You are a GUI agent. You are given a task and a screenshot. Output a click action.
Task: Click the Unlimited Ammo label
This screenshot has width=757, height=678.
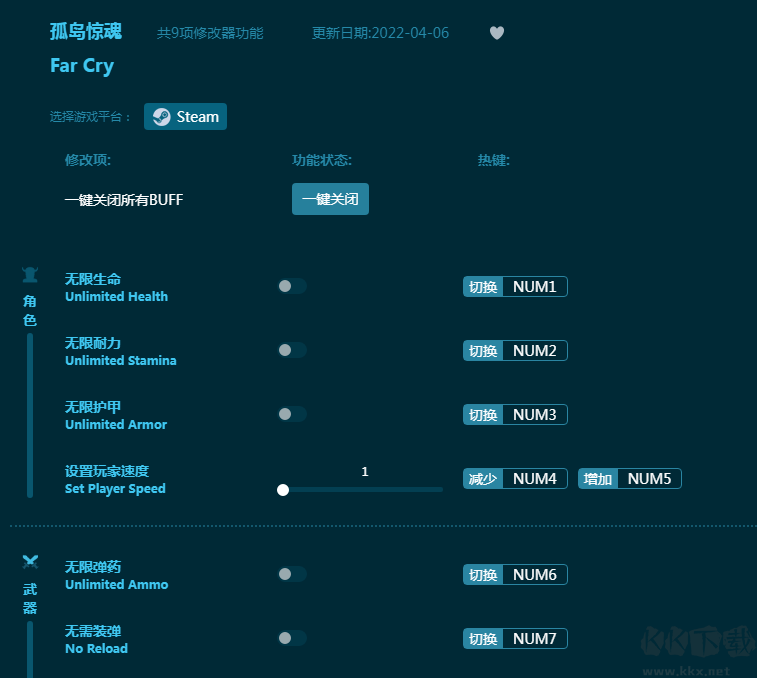coord(116,585)
